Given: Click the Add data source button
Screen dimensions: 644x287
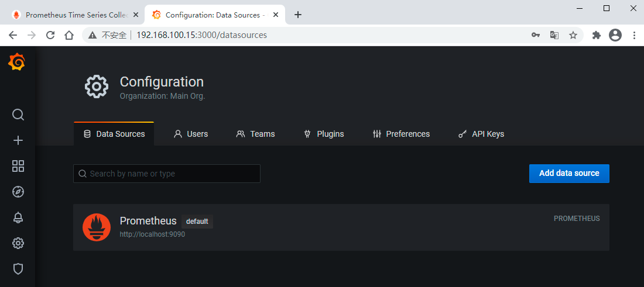Looking at the screenshot, I should (x=568, y=174).
